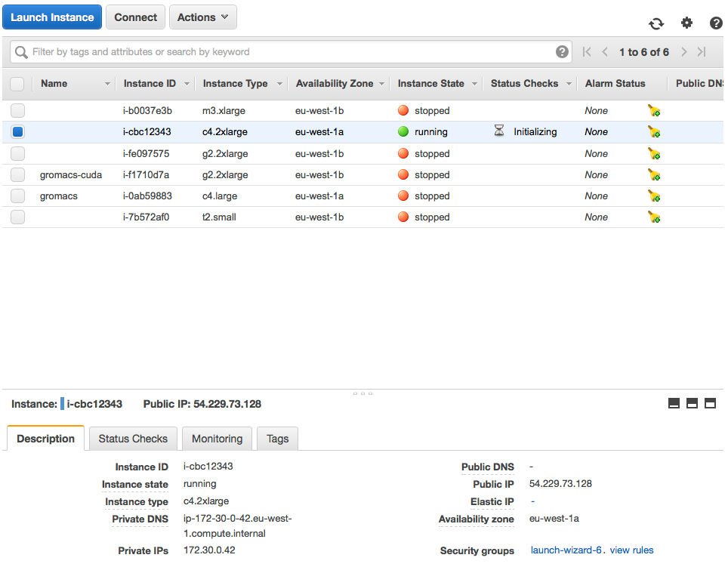
Task: Go to previous page of results
Action: click(x=604, y=52)
